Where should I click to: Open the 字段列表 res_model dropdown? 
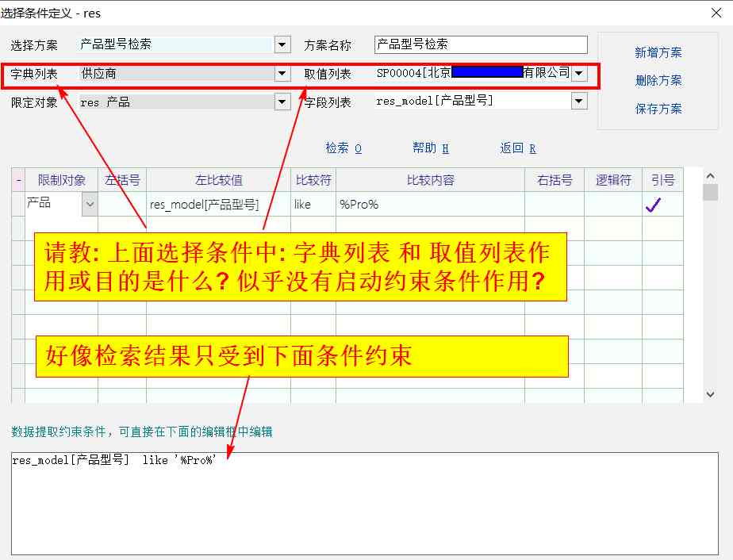[579, 101]
